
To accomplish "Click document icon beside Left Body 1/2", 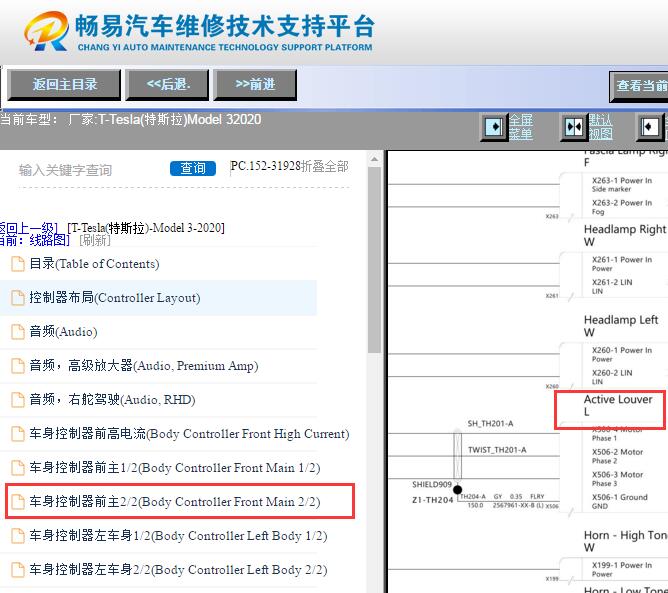I will pyautogui.click(x=18, y=535).
